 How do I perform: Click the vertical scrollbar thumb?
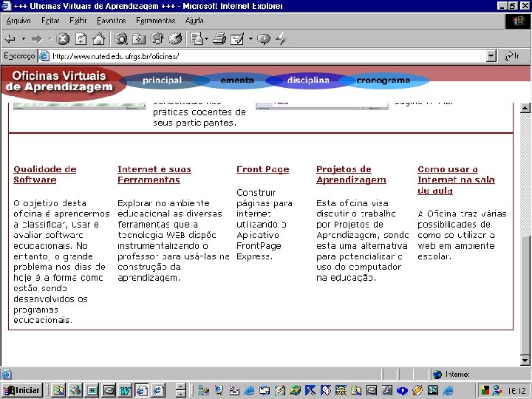tap(525, 295)
